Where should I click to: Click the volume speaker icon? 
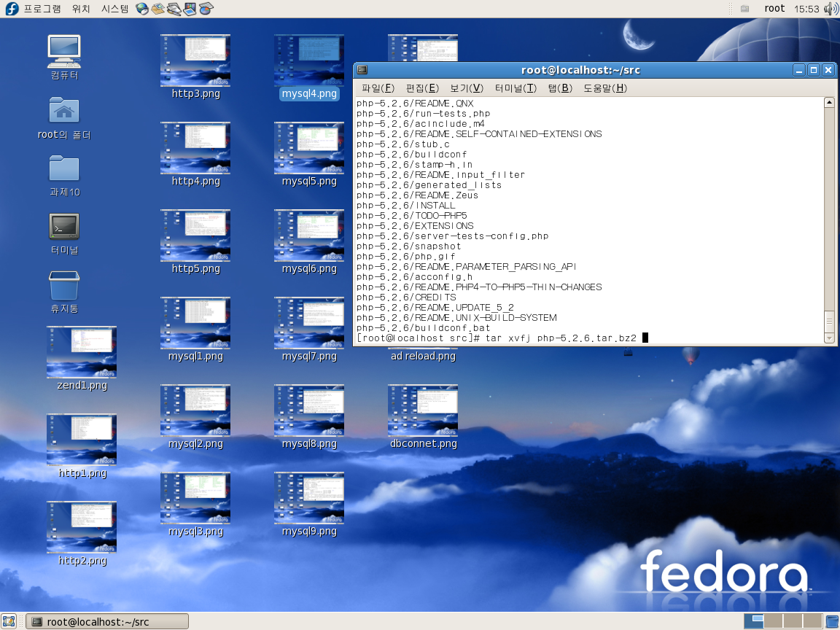point(831,9)
